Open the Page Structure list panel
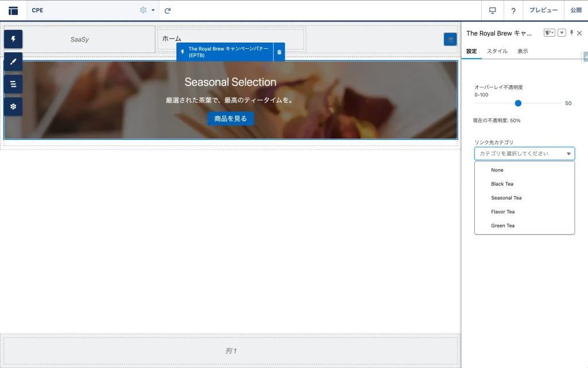 click(x=13, y=84)
